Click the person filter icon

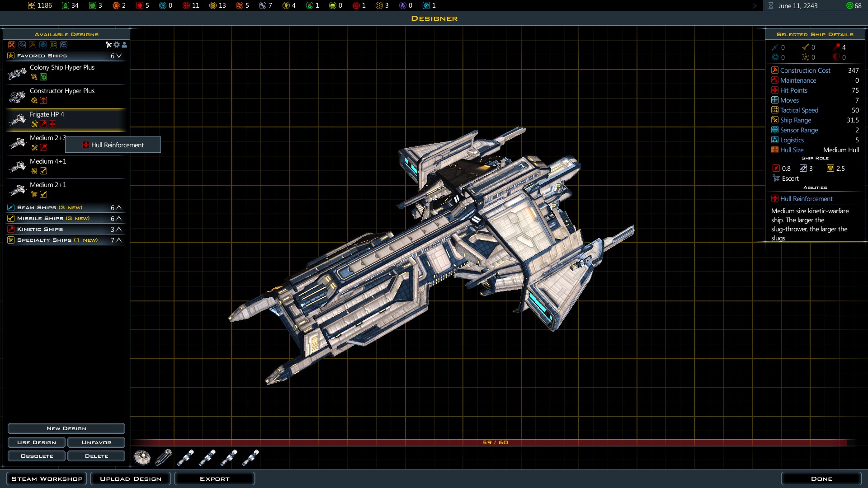pos(124,45)
